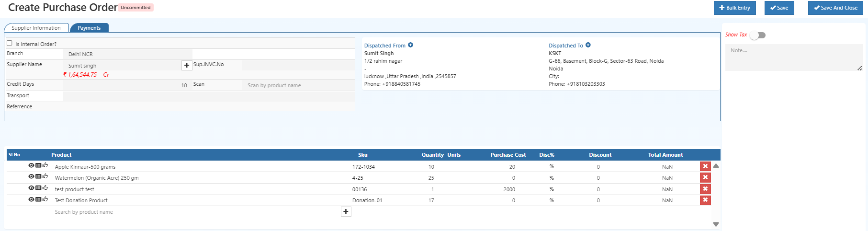Click thumbs-up icon for Watermelon (Organic Acre) row
This screenshot has width=868, height=231.
coord(45,176)
